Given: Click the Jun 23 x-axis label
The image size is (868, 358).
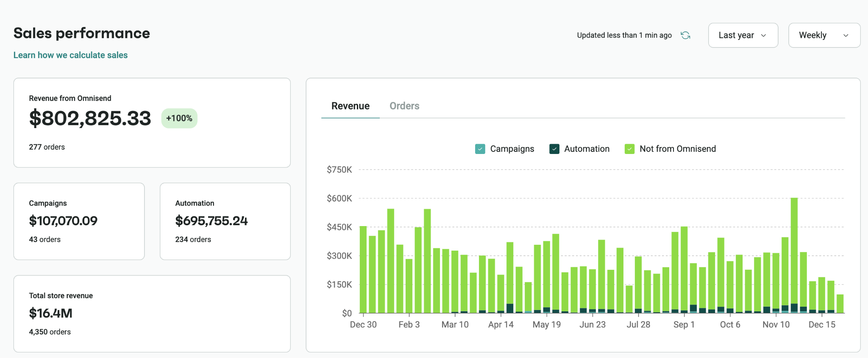Looking at the screenshot, I should click(593, 324).
